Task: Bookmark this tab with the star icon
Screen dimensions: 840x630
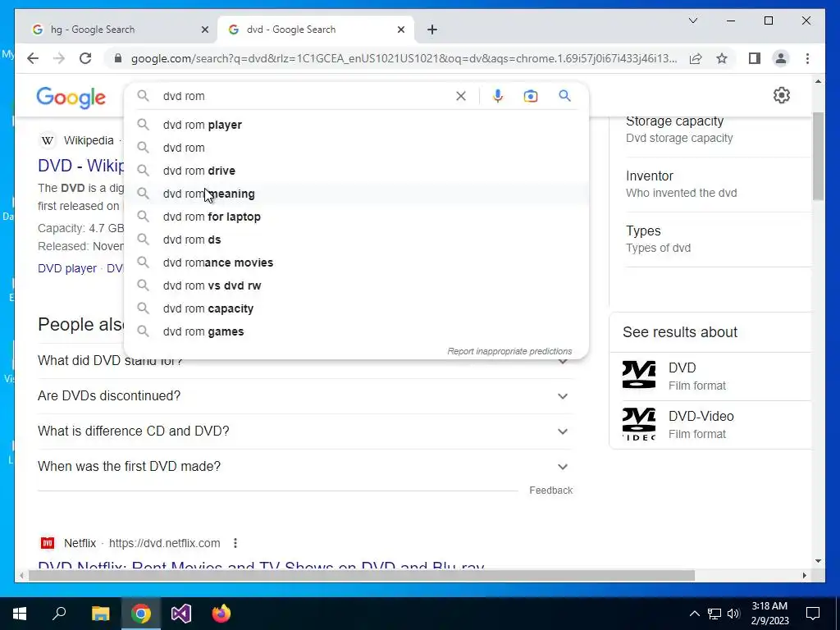Action: tap(722, 58)
